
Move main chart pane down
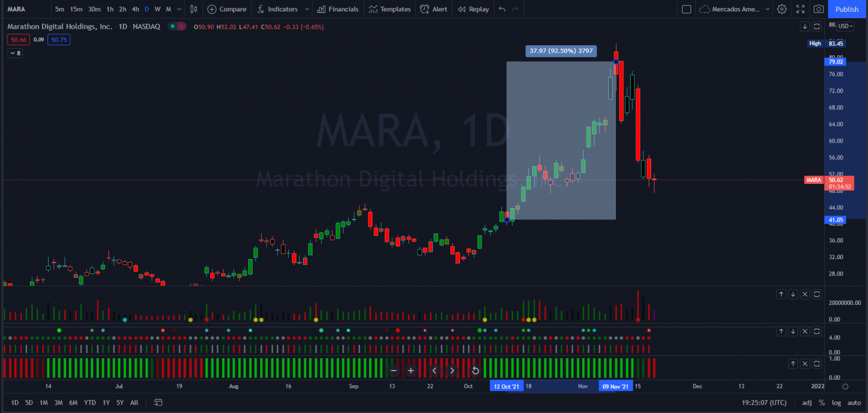[805, 27]
